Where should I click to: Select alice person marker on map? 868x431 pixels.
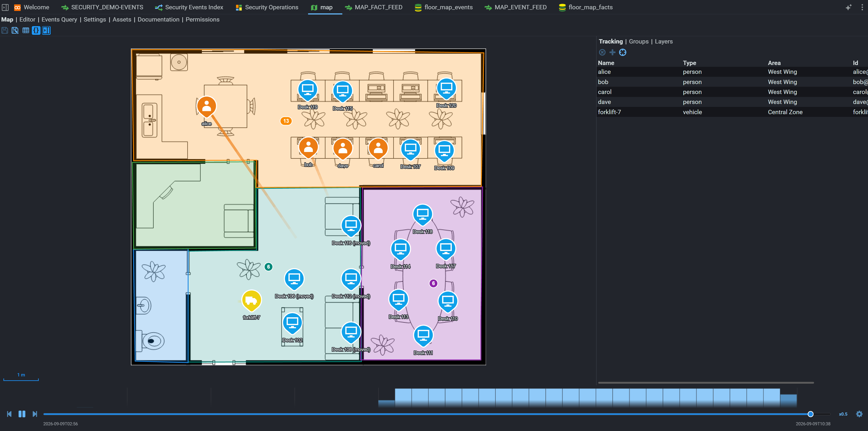point(207,107)
